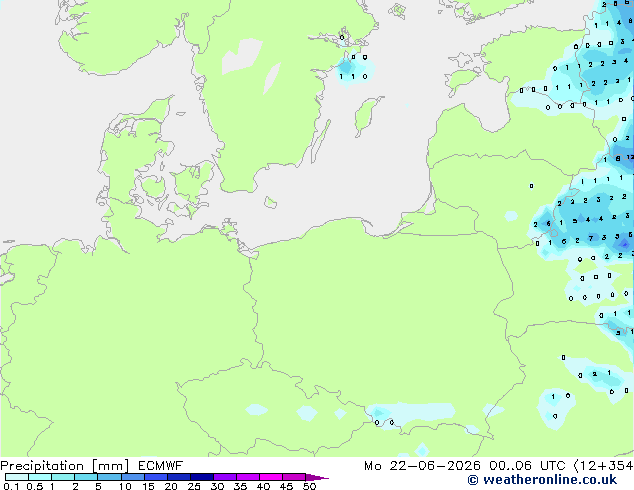This screenshot has width=634, height=490.
Task: Click the weatheronline.co.uk copyright link
Action: coord(542,480)
